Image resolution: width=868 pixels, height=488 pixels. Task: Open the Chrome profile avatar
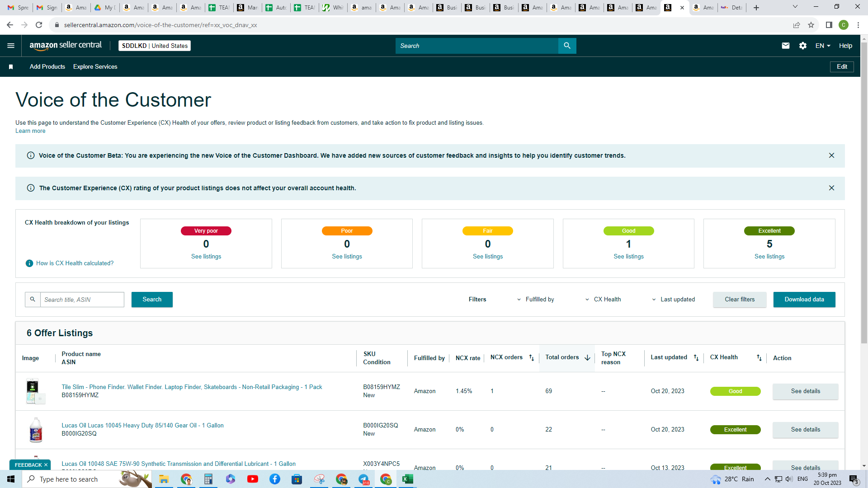pyautogui.click(x=844, y=25)
